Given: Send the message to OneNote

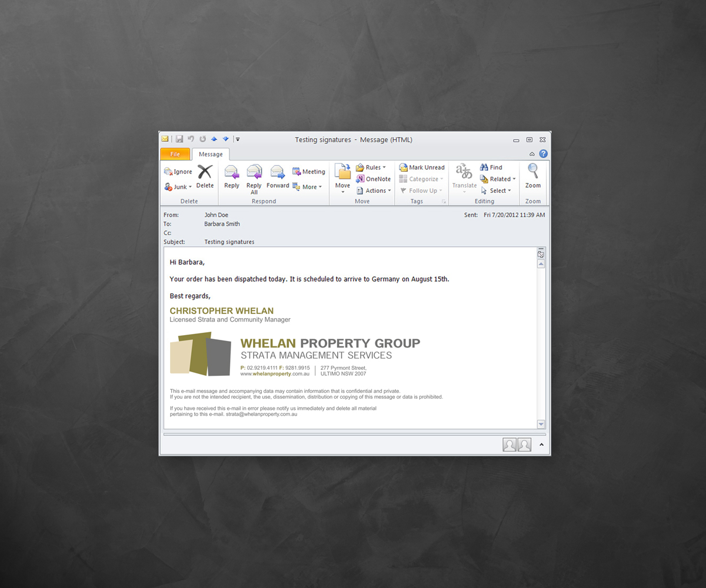Looking at the screenshot, I should click(374, 179).
